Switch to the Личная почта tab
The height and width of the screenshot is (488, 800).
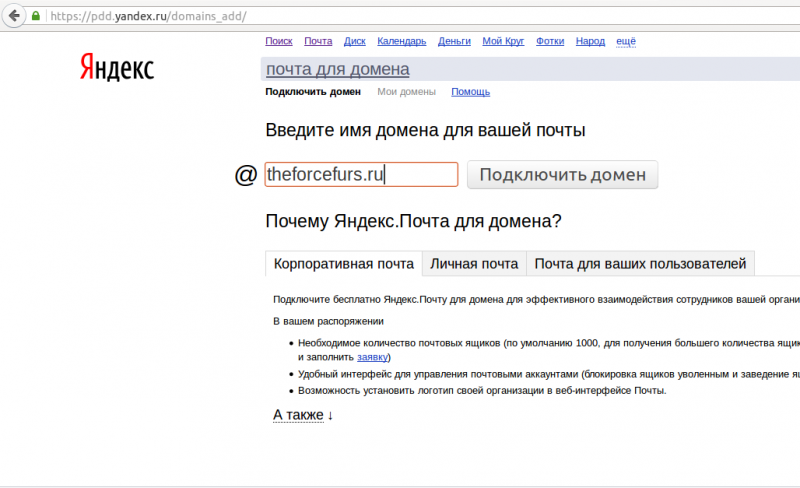pos(474,264)
